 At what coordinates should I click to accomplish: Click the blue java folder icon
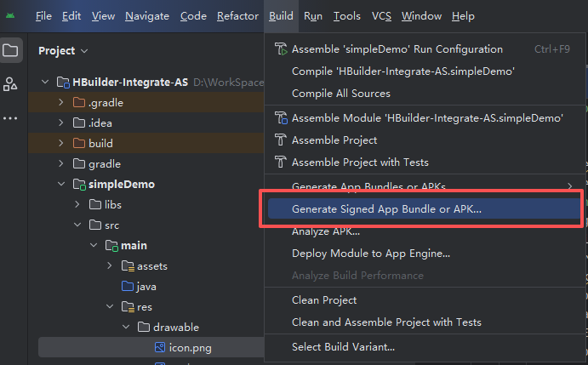pyautogui.click(x=128, y=286)
